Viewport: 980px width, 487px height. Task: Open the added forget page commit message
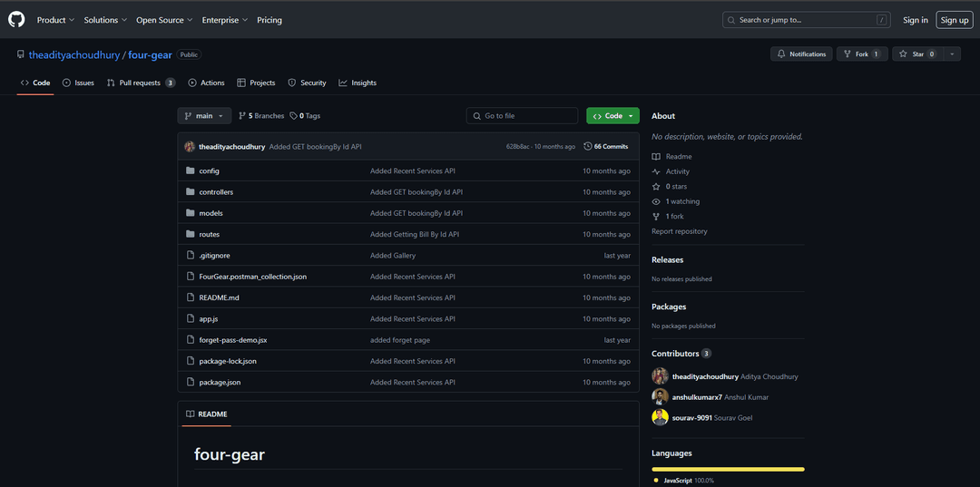click(x=400, y=340)
